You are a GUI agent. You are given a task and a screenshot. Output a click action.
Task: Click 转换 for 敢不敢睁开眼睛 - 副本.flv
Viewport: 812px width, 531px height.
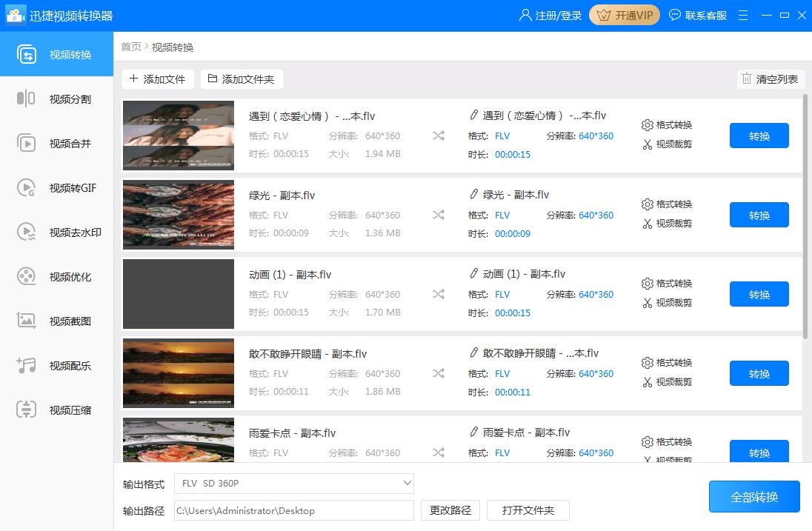[x=759, y=373]
